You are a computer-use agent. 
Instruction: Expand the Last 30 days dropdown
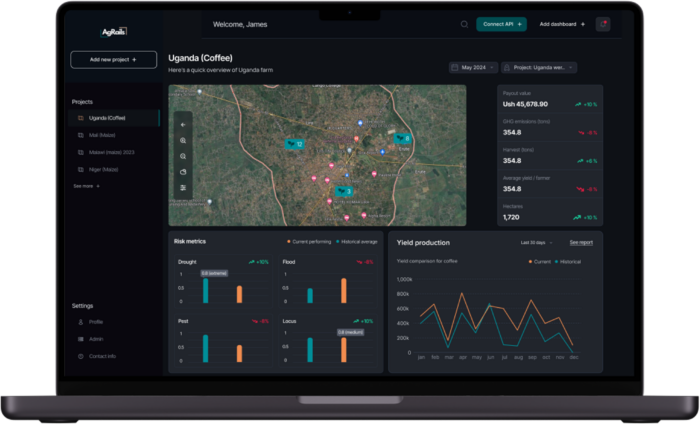535,242
